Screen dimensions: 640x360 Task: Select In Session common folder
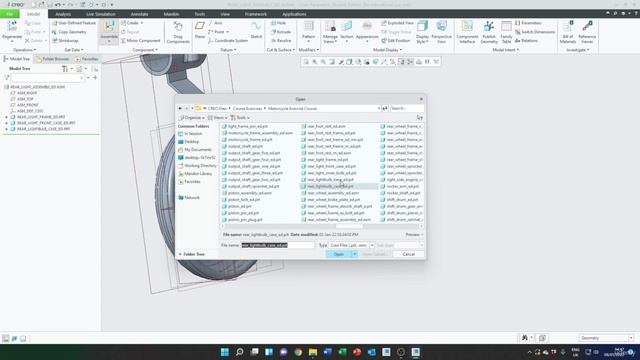[x=190, y=134]
